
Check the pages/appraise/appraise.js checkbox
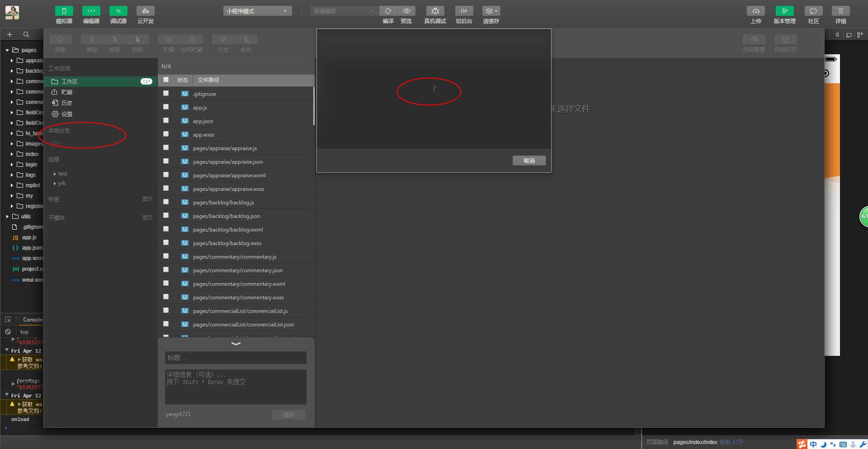[x=166, y=147]
